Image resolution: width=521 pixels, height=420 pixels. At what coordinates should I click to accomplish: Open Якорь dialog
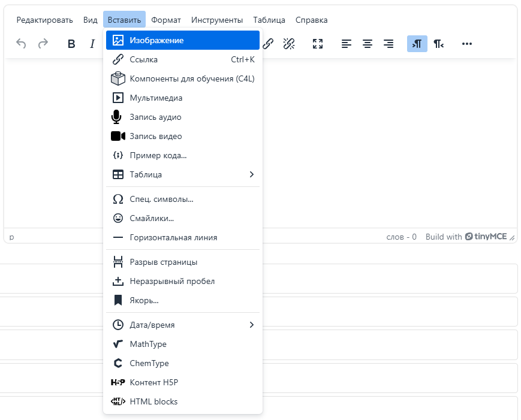(183, 301)
